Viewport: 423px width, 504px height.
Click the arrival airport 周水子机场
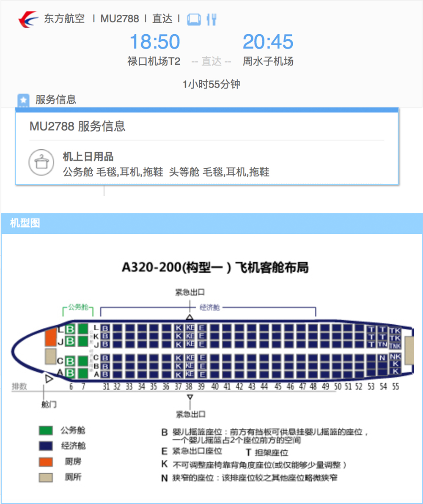268,61
